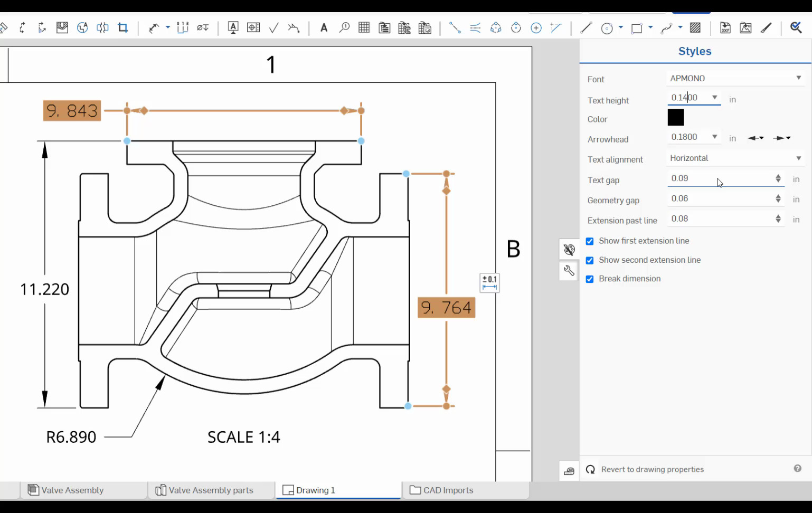Screen dimensions: 812x513
Task: Select the Circle sketch tool
Action: click(607, 28)
